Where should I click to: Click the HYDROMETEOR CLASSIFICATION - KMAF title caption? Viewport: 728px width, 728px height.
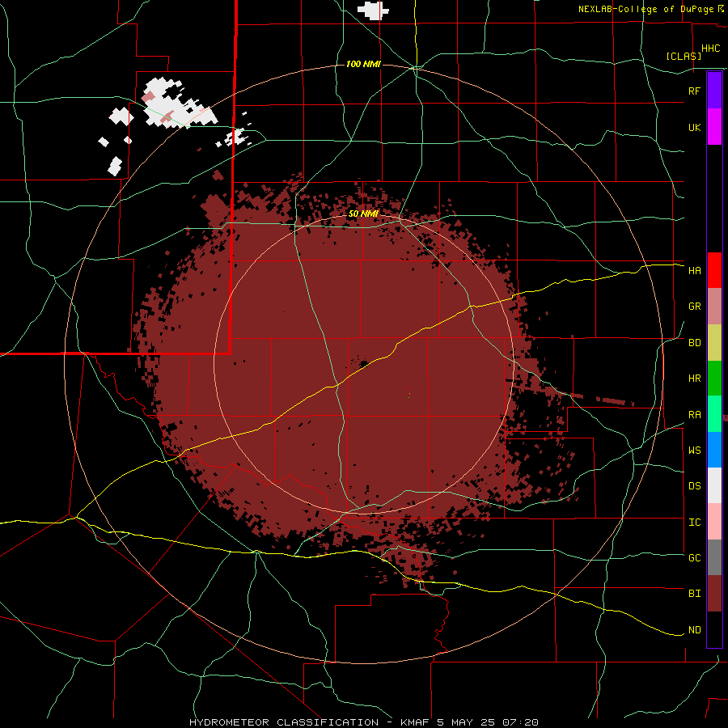(363, 722)
